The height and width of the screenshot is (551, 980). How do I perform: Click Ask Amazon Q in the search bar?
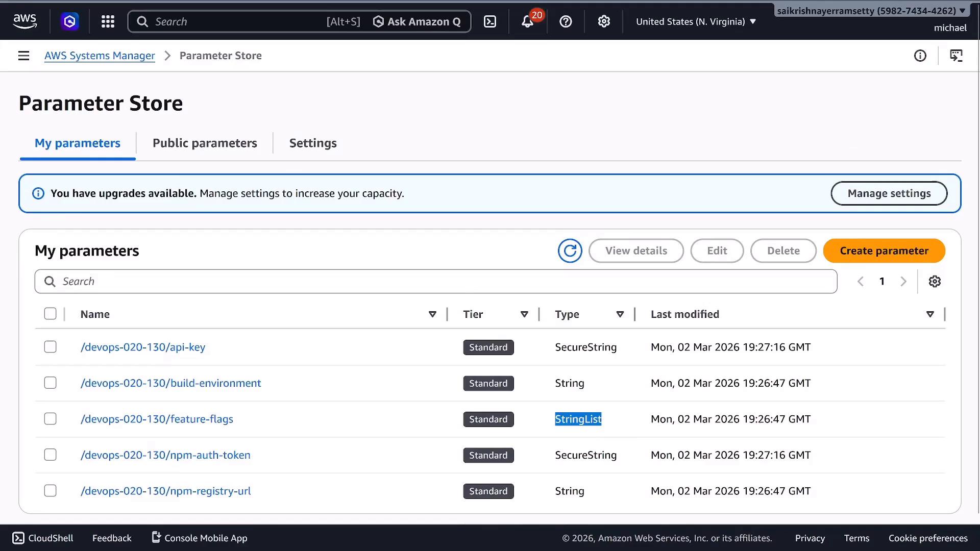point(418,21)
